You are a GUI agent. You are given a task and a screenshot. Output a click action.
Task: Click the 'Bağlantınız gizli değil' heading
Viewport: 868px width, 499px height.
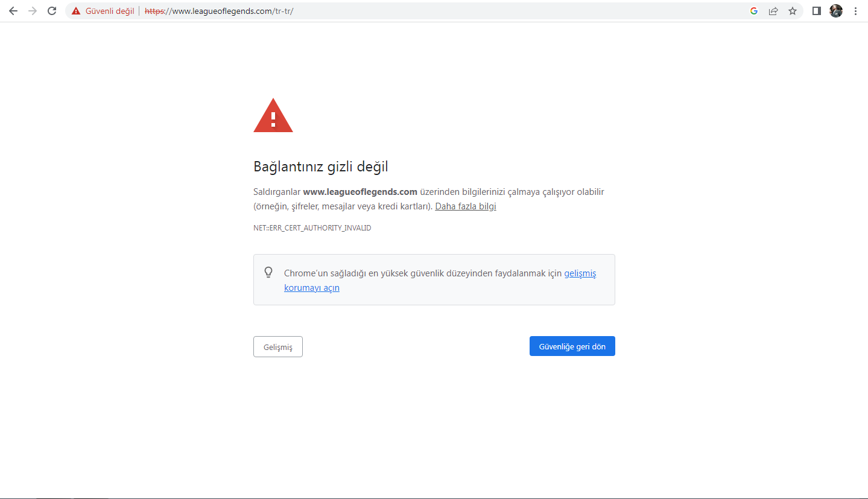click(320, 167)
